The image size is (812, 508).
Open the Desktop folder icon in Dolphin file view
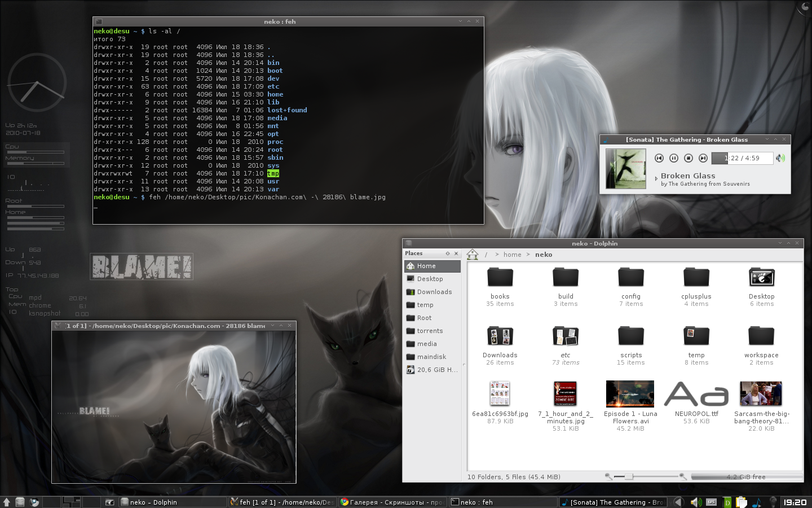coord(762,277)
